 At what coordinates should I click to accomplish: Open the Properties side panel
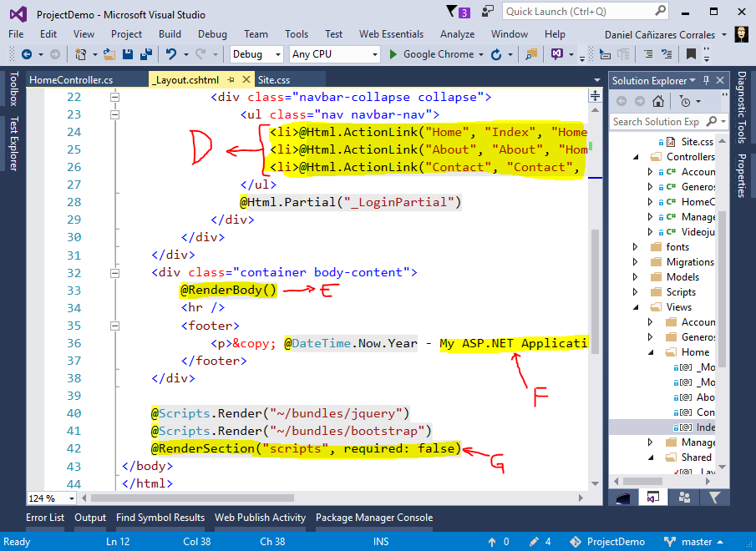(742, 175)
